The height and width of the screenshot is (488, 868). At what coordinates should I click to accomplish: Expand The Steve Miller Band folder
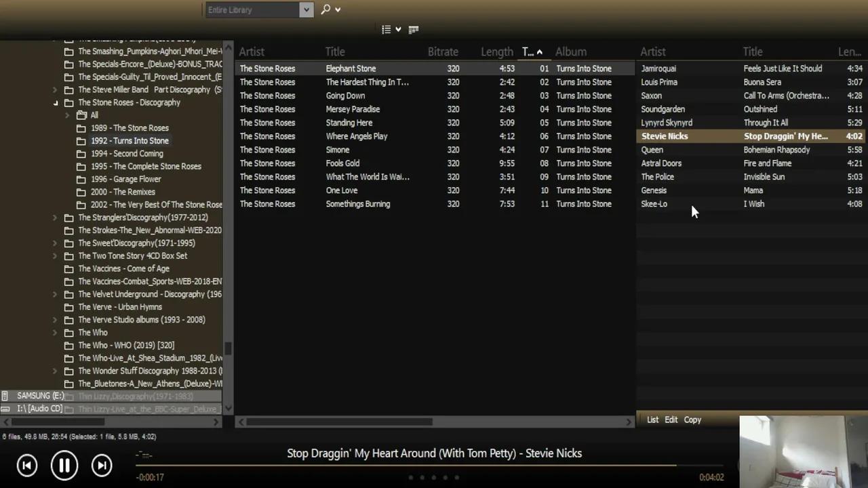coord(55,90)
